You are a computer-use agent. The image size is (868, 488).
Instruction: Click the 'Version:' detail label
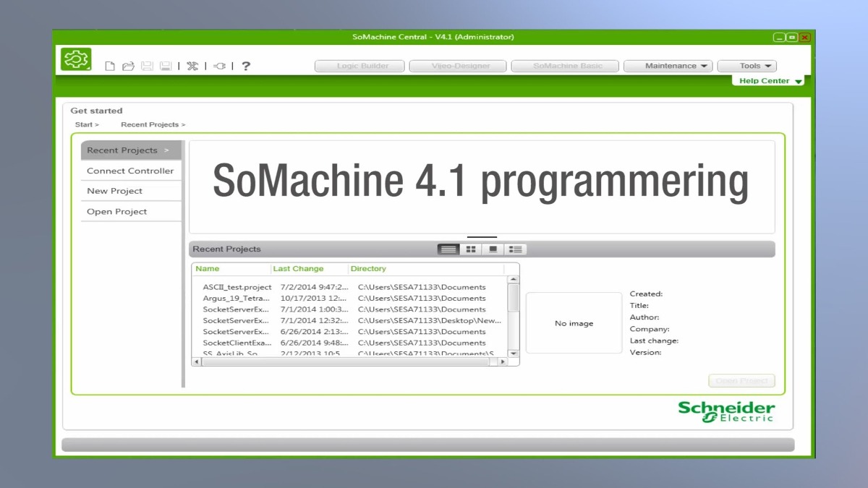click(646, 352)
